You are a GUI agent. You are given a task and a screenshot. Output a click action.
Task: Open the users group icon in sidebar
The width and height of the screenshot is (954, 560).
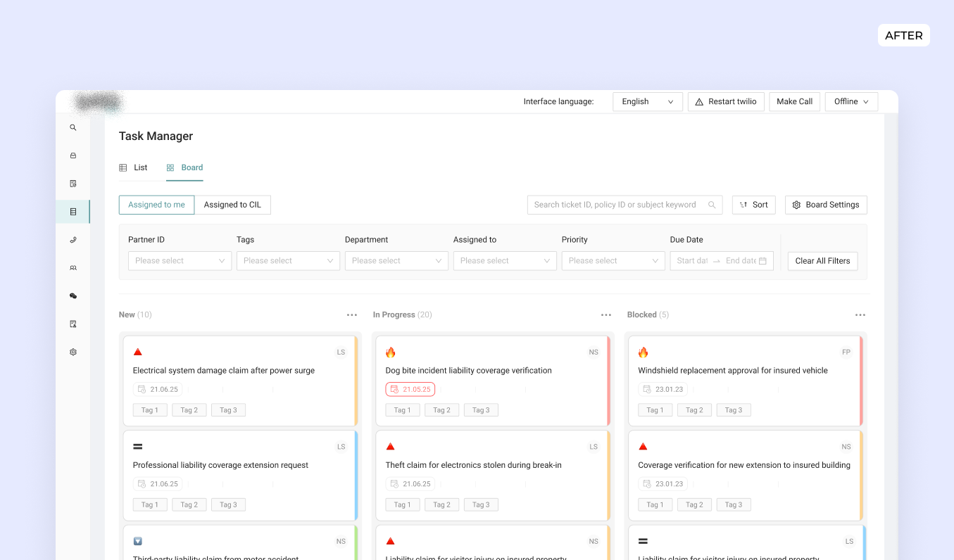73,268
